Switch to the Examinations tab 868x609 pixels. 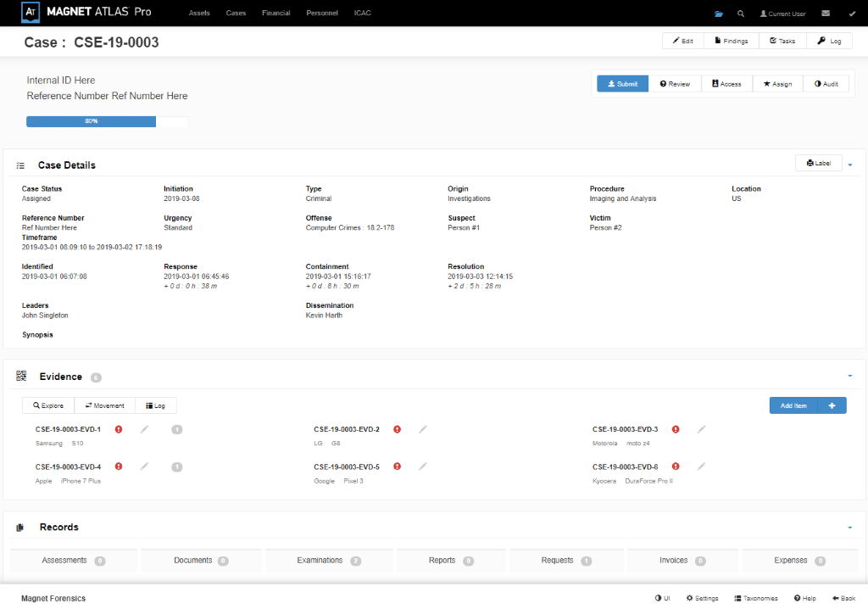329,561
